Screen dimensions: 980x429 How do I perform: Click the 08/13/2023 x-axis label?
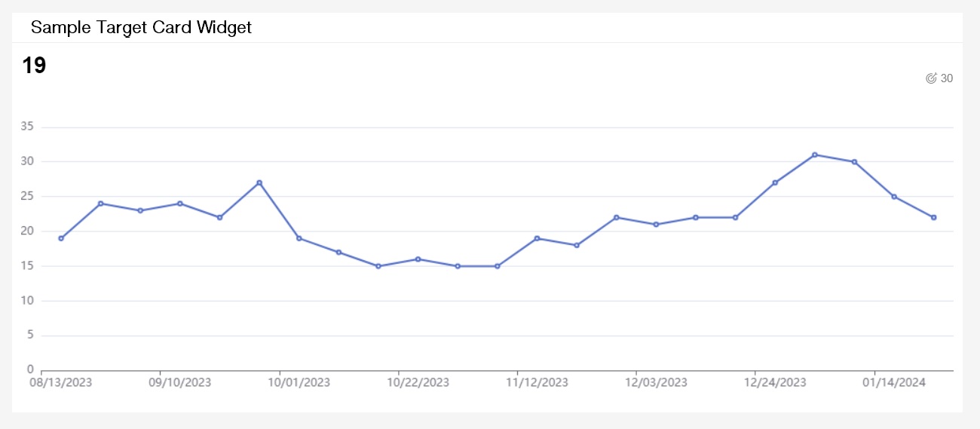coord(61,383)
